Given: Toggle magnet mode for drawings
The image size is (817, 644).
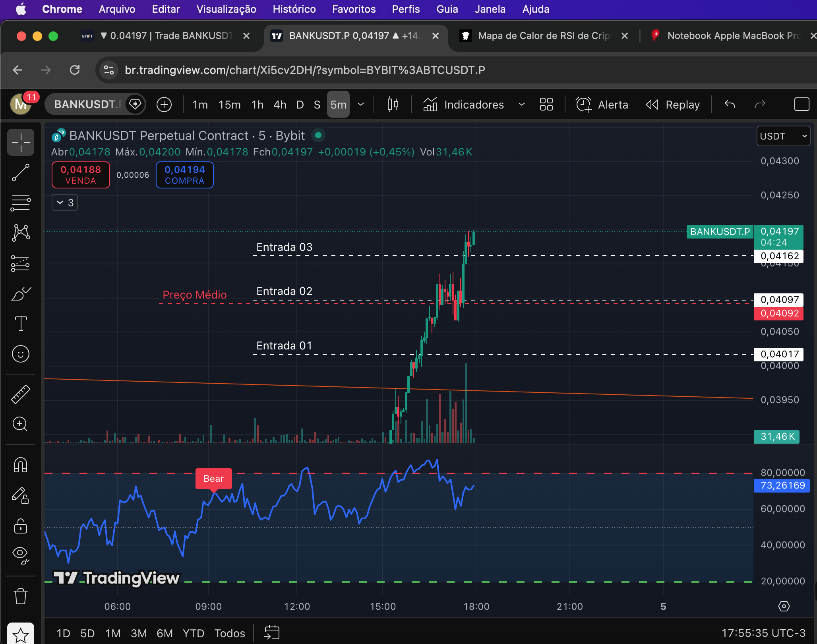Looking at the screenshot, I should (x=21, y=464).
